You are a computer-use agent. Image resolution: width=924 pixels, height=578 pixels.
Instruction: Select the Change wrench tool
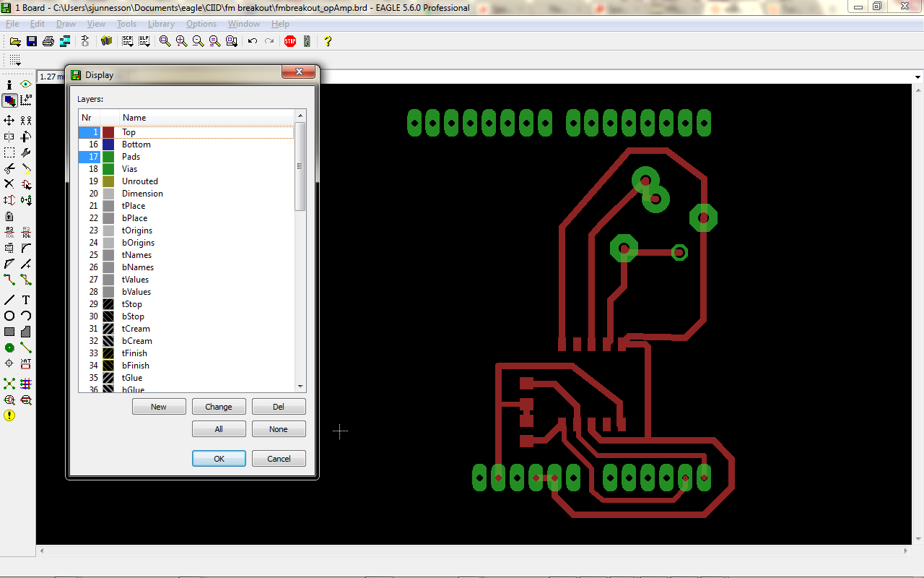click(x=26, y=152)
